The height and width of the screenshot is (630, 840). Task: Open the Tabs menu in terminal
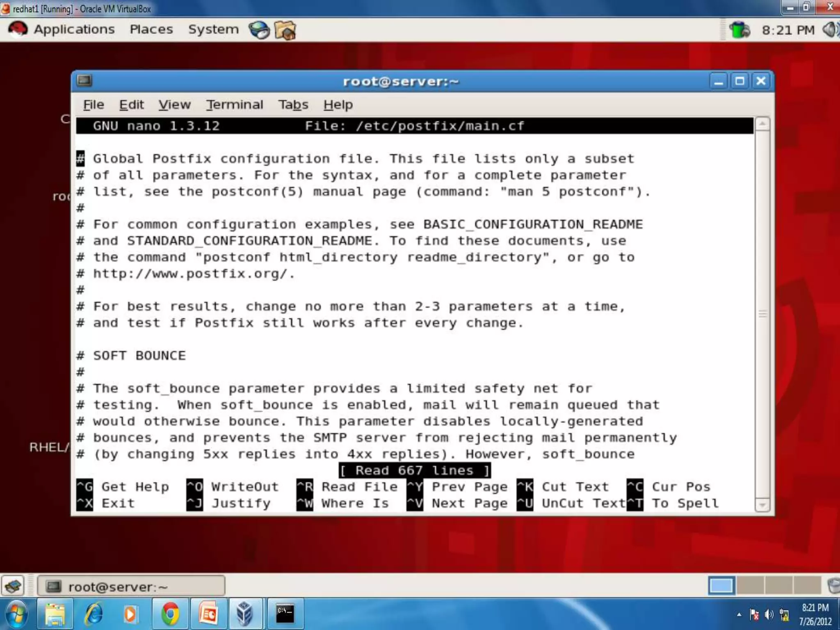(293, 105)
